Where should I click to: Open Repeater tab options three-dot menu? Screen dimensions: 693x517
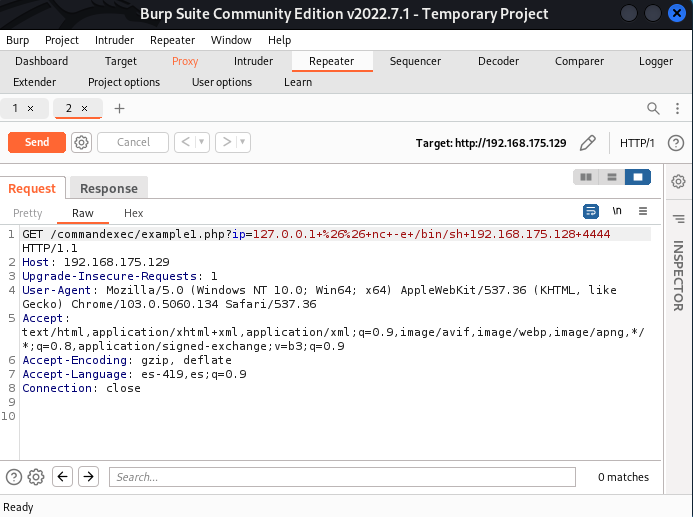click(x=678, y=108)
